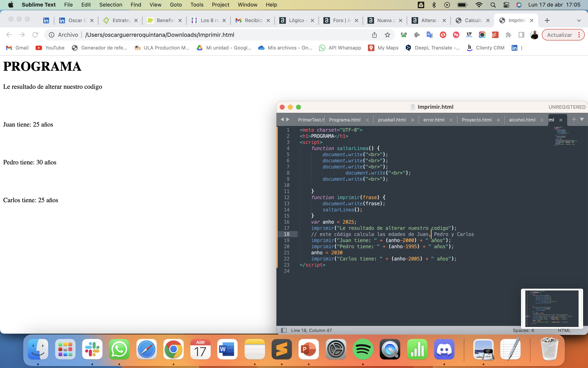The height and width of the screenshot is (368, 588).
Task: Open HTML syntax selector in status bar
Action: (x=564, y=330)
